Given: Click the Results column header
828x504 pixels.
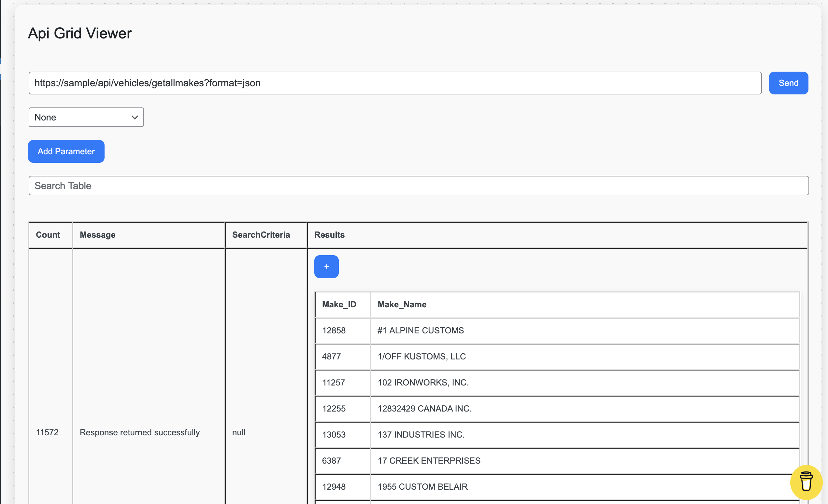Looking at the screenshot, I should pos(329,235).
